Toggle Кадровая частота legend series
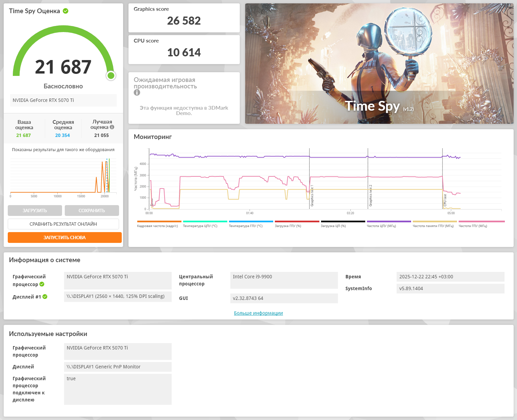Image resolution: width=517 pixels, height=420 pixels. pos(159,224)
